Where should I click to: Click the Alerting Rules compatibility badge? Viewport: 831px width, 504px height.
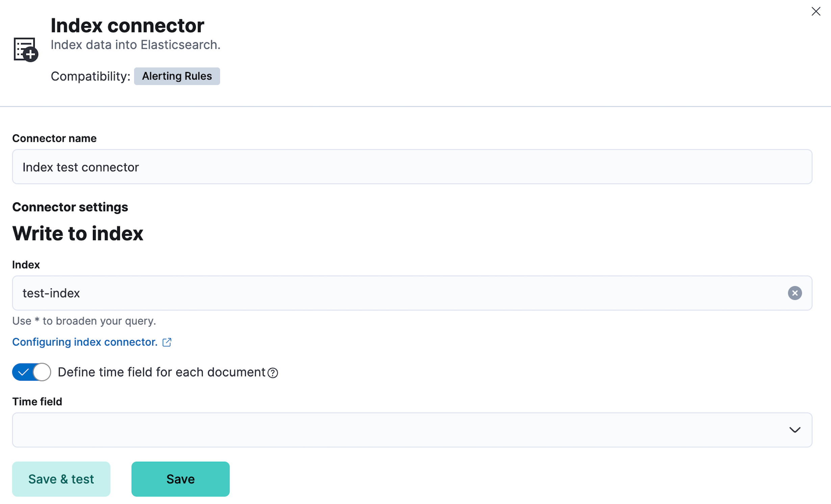click(x=177, y=76)
